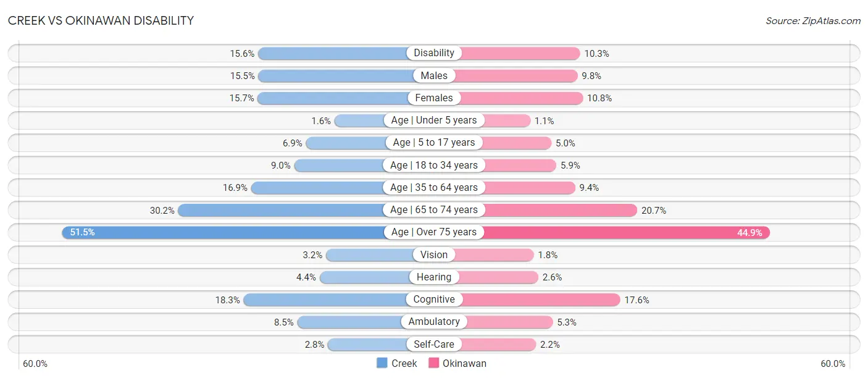The image size is (868, 378).
Task: Toggle the Okinawan legend label
Action: (x=464, y=363)
